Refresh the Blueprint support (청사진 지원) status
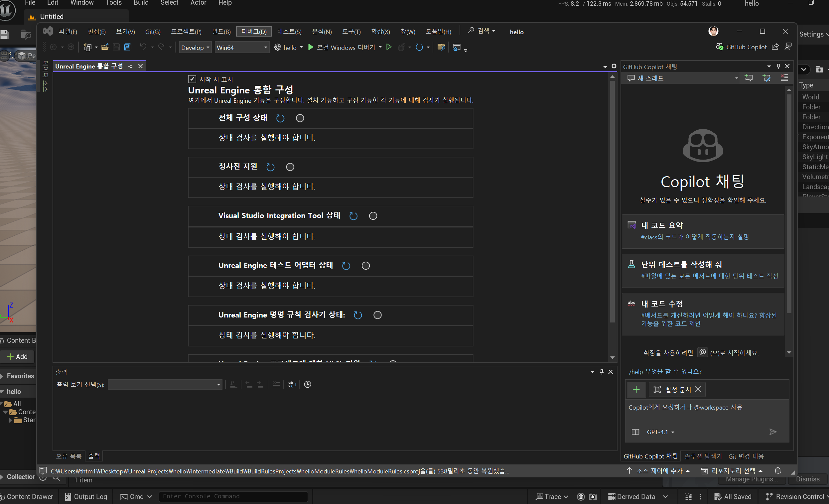This screenshot has height=504, width=829. click(x=270, y=167)
